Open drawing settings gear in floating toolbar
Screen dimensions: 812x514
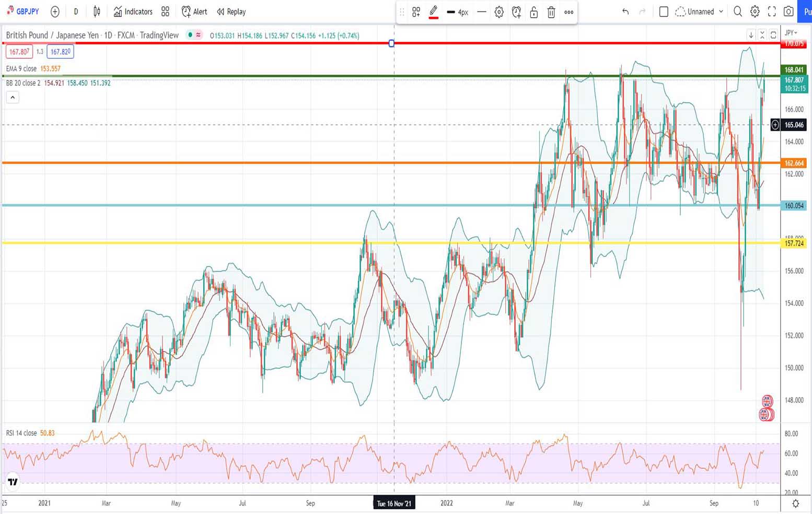point(499,12)
